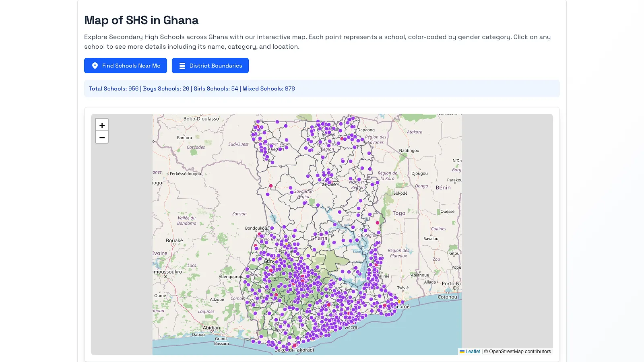The width and height of the screenshot is (644, 362).
Task: Click the Bobo-Dioulasso label on the map
Action: pyautogui.click(x=201, y=119)
